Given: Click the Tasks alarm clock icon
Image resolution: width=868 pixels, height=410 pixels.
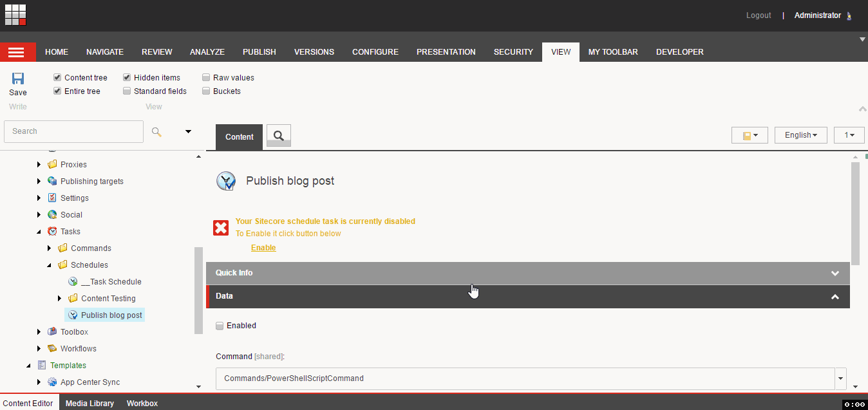Looking at the screenshot, I should [52, 231].
